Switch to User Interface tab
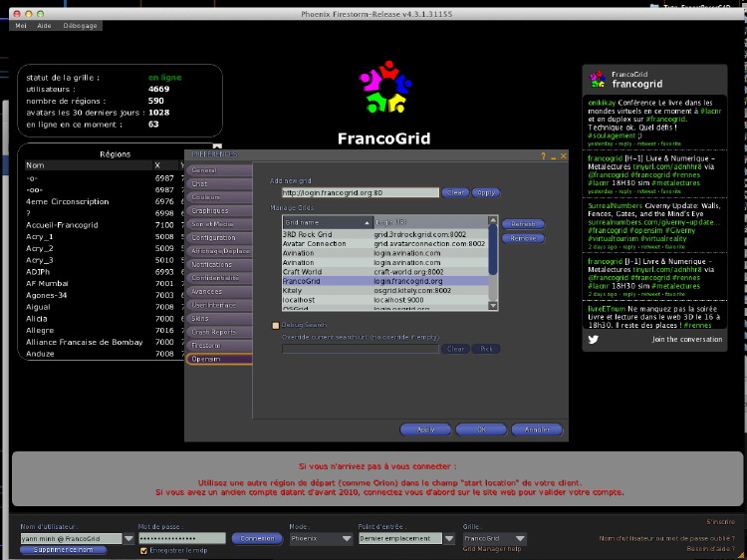Screen dimensions: 747x560 pyautogui.click(x=219, y=305)
